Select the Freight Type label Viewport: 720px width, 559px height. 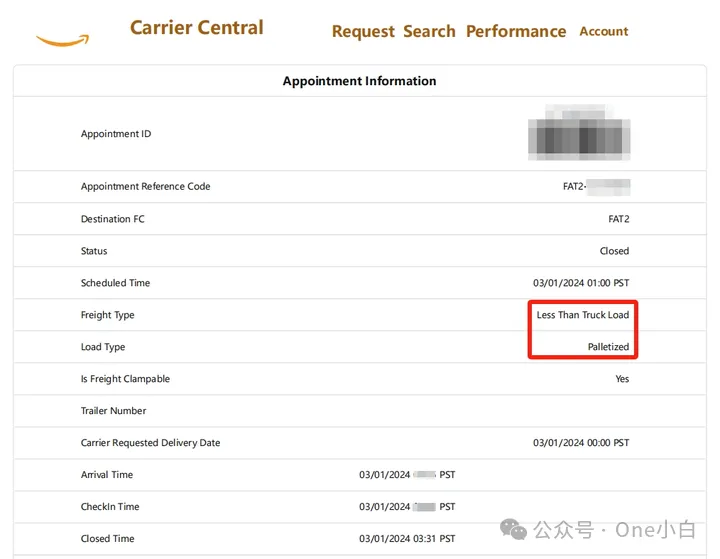click(x=107, y=315)
